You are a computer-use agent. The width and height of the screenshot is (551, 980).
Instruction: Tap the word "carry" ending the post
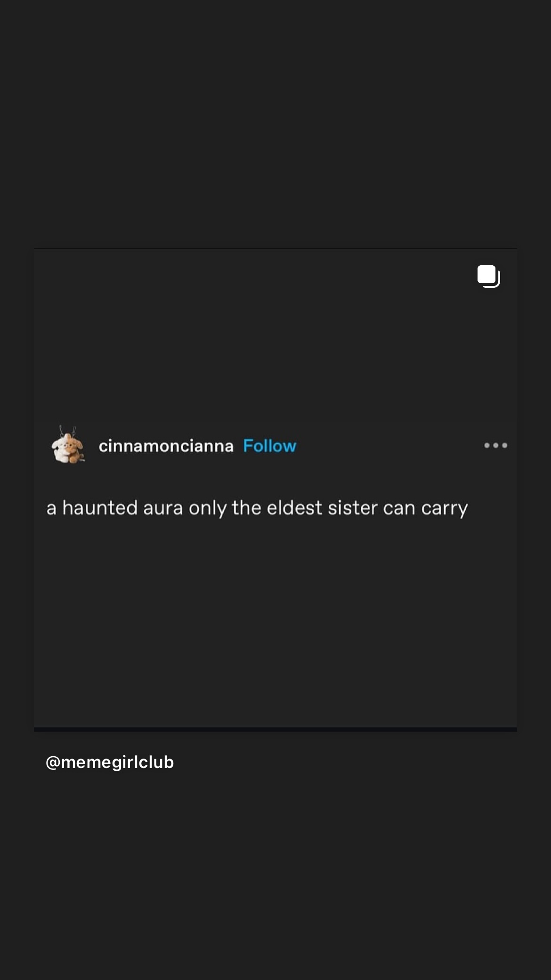(x=445, y=509)
